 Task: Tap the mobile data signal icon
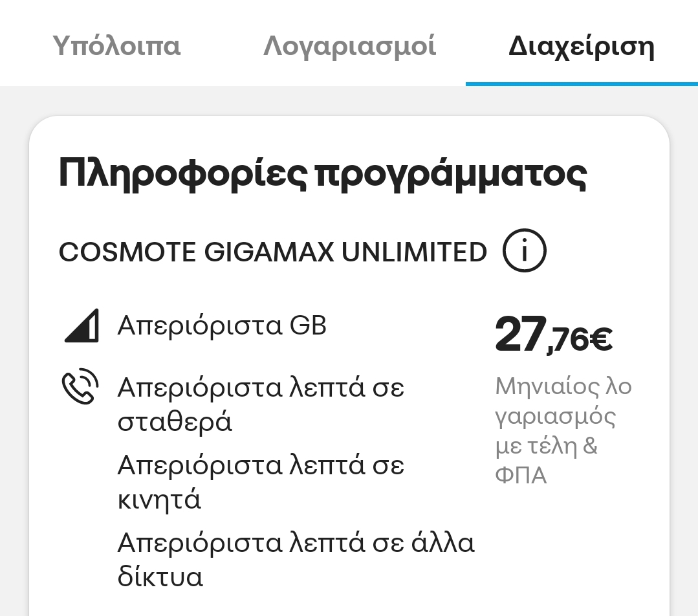(82, 326)
